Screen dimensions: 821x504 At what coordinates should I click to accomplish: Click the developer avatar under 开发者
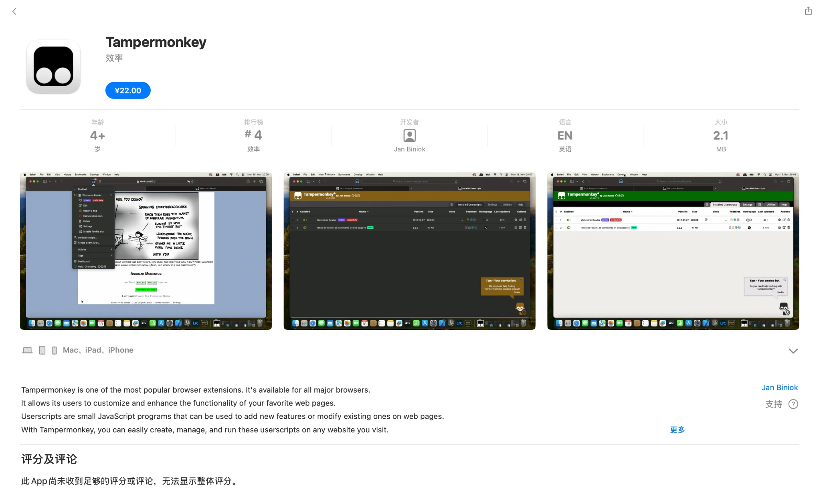coord(409,135)
